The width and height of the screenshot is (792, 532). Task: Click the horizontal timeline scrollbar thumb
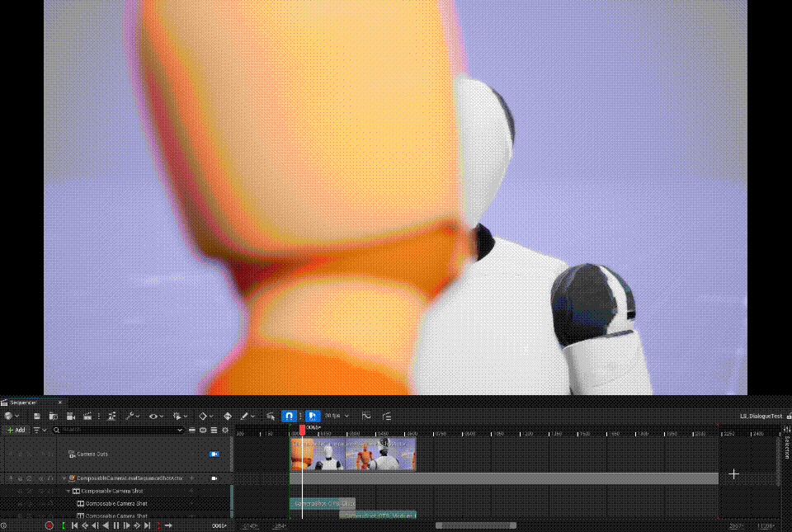(476, 525)
